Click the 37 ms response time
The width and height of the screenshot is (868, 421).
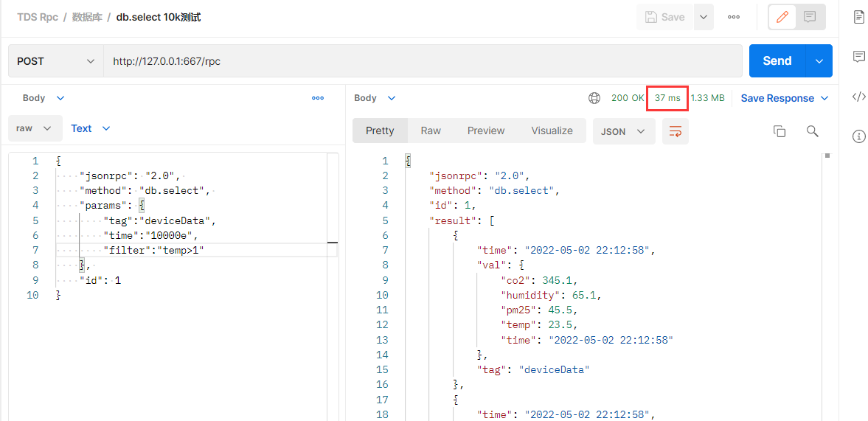point(667,98)
